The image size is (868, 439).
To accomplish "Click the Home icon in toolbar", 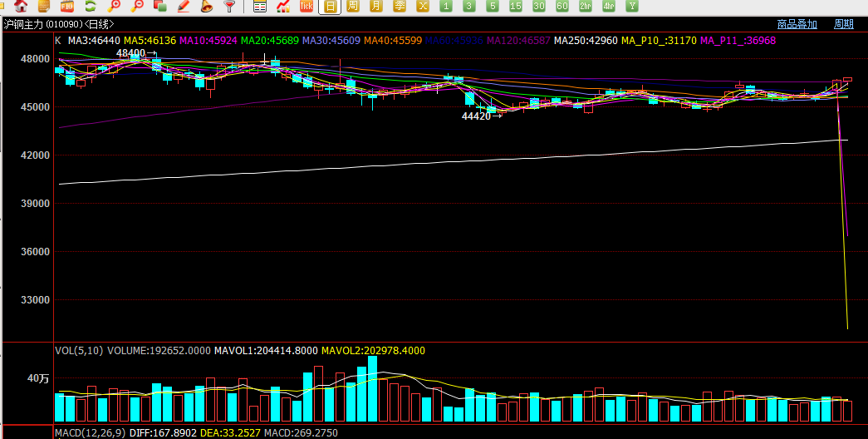I will (x=22, y=6).
